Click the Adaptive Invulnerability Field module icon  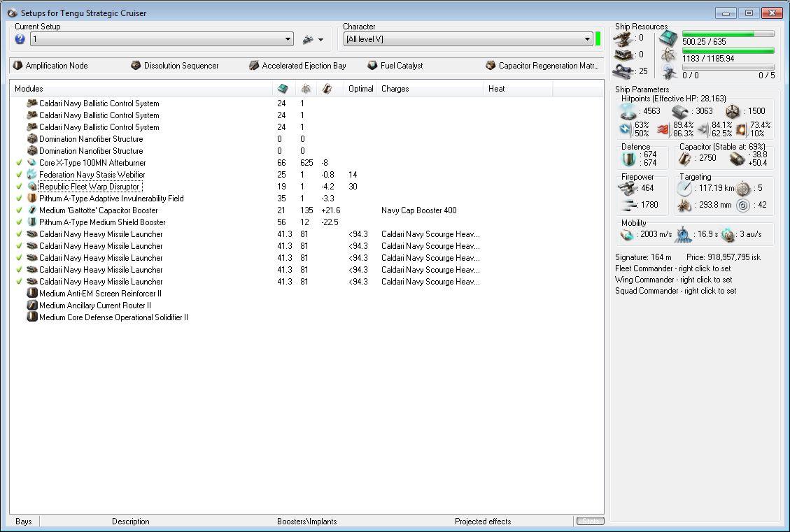pos(32,199)
